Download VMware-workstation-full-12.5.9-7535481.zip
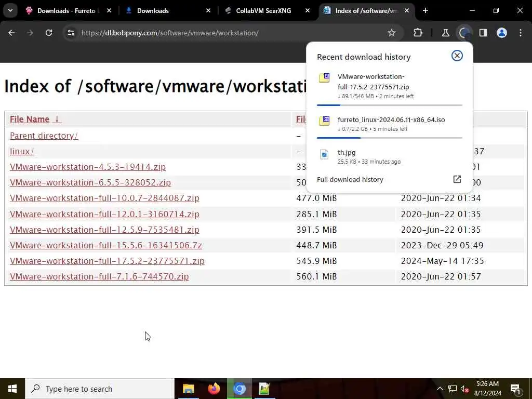Image resolution: width=532 pixels, height=399 pixels. (x=104, y=230)
